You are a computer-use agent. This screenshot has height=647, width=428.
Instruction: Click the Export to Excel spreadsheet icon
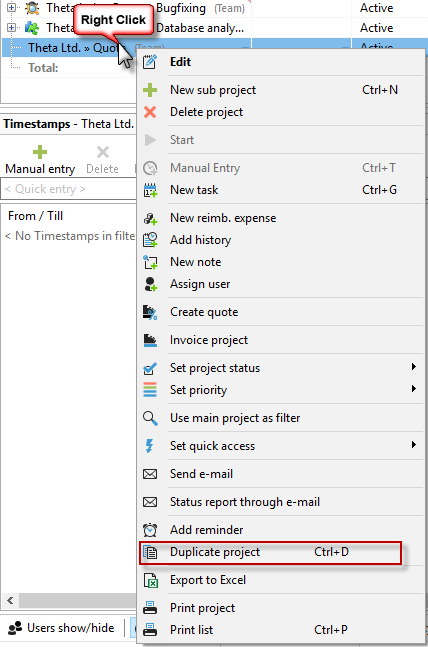[x=150, y=580]
